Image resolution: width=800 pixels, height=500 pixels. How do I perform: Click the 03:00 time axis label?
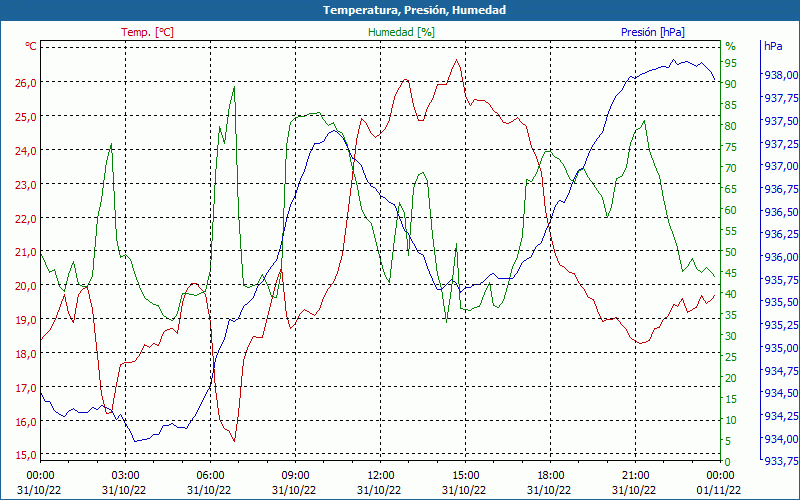(x=125, y=476)
